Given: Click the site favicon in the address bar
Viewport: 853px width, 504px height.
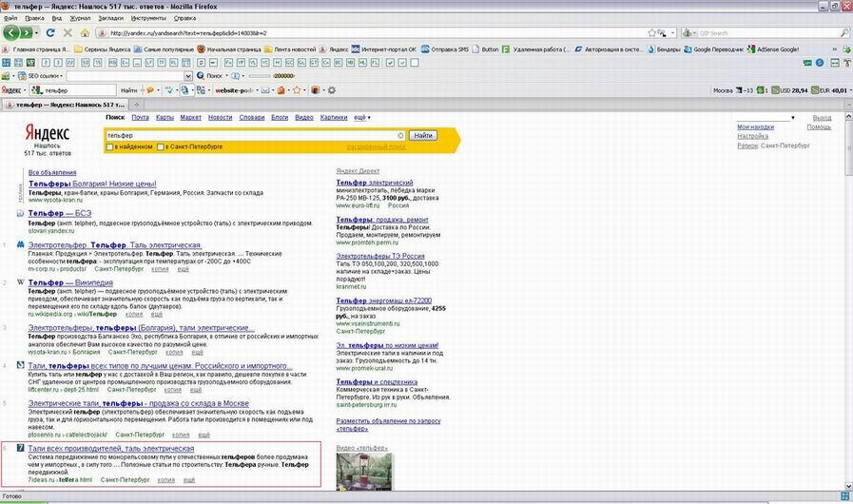Looking at the screenshot, I should [x=103, y=33].
